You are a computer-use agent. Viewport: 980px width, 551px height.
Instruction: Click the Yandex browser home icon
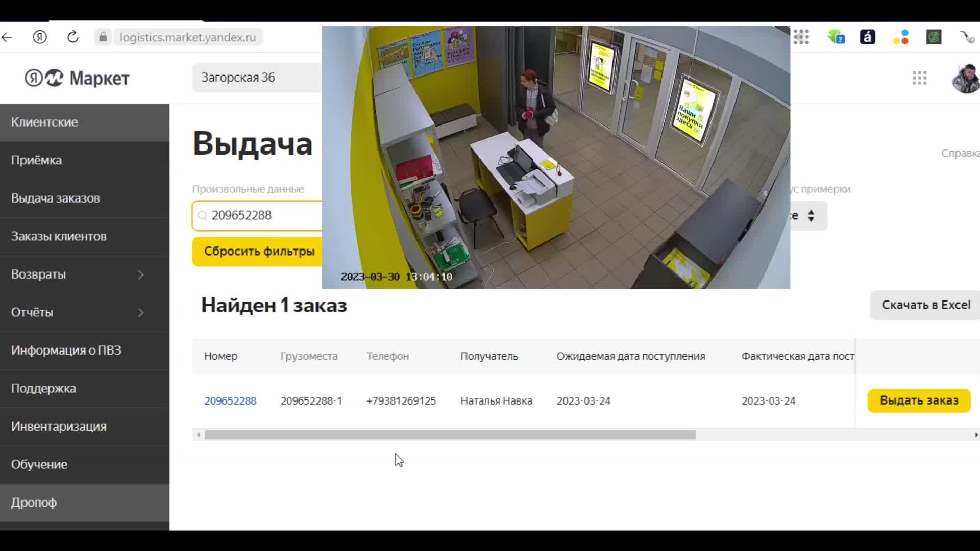(40, 37)
